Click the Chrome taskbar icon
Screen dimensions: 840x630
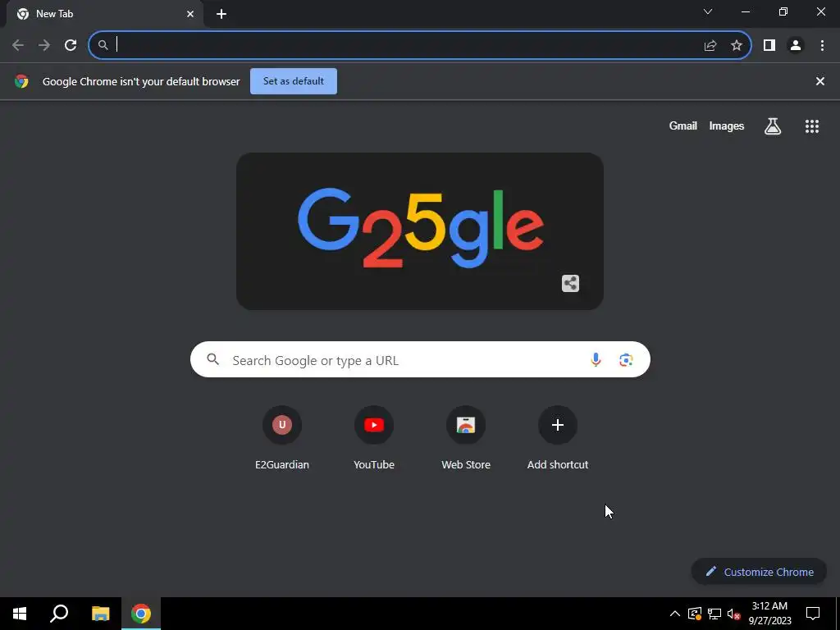point(141,614)
